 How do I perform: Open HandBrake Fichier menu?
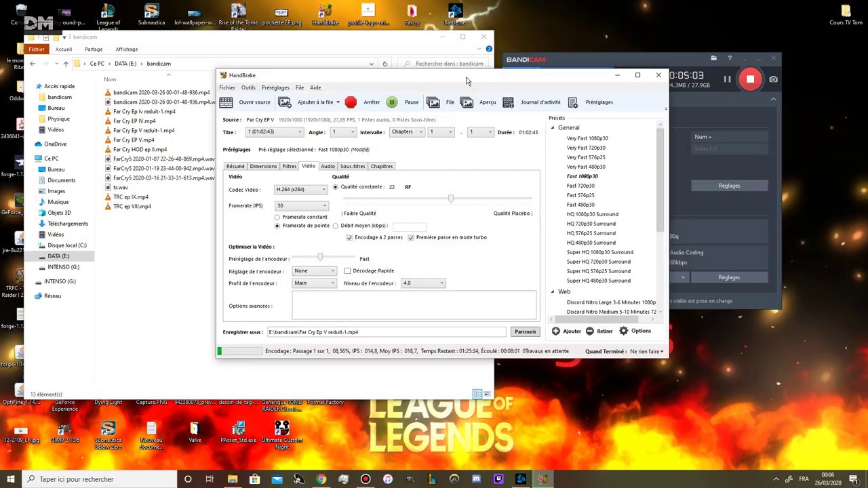pyautogui.click(x=227, y=87)
